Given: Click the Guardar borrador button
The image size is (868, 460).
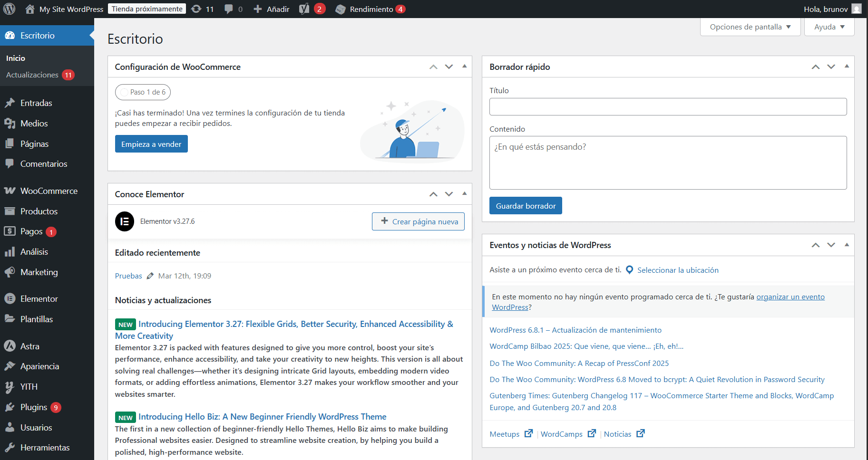Looking at the screenshot, I should [x=526, y=206].
